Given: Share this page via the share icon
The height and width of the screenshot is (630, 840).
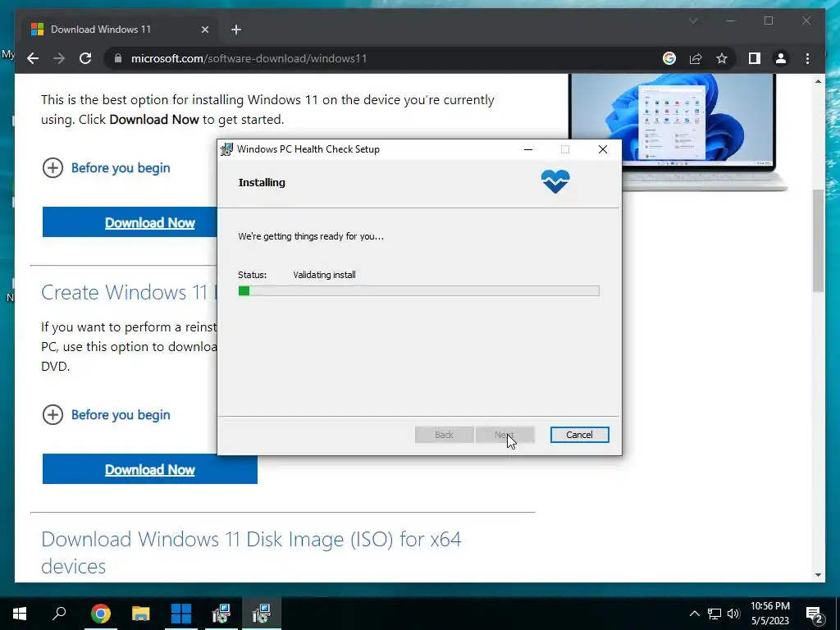Looking at the screenshot, I should [696, 58].
